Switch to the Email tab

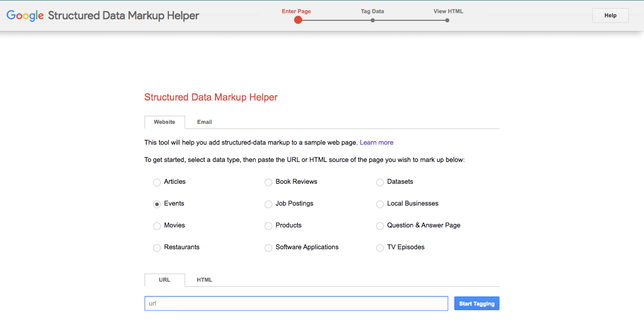tap(204, 122)
